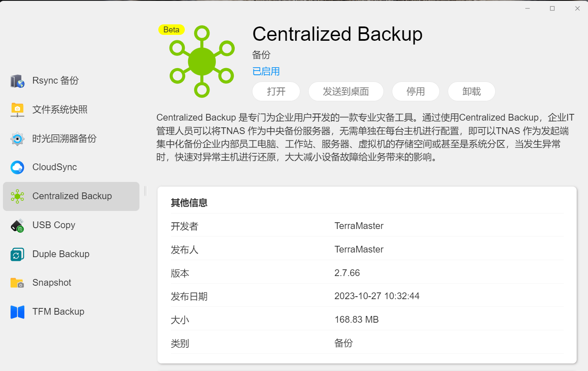Image resolution: width=588 pixels, height=371 pixels.
Task: Click the sidebar splitter handle
Action: coord(145,191)
